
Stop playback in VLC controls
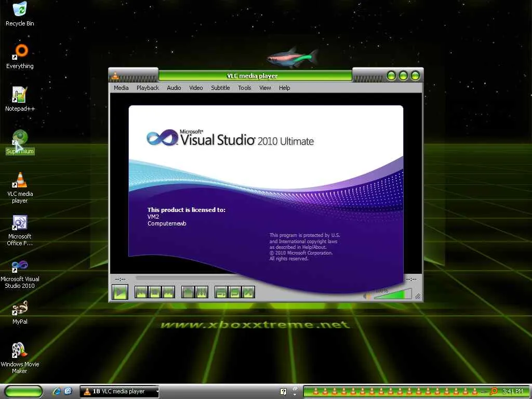click(155, 292)
